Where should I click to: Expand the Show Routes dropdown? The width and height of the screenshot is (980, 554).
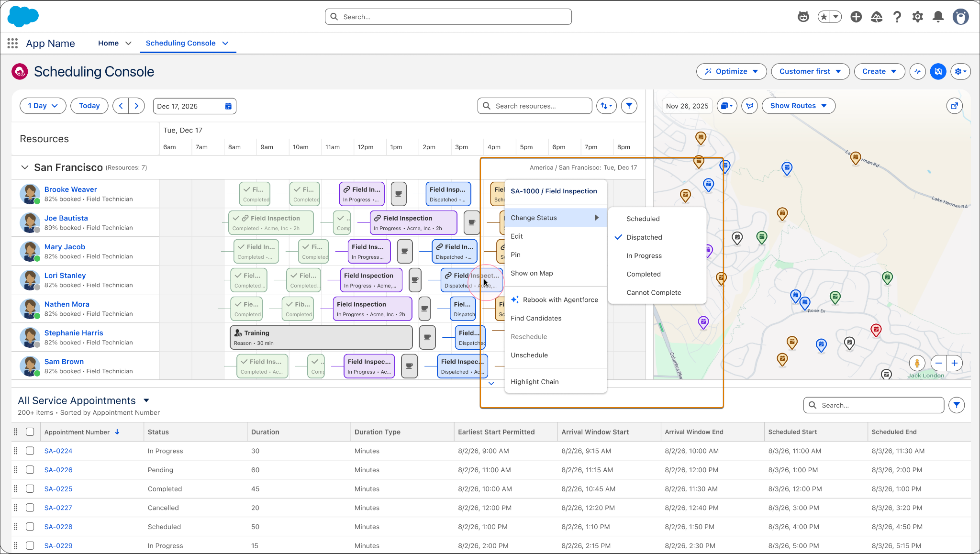[798, 106]
